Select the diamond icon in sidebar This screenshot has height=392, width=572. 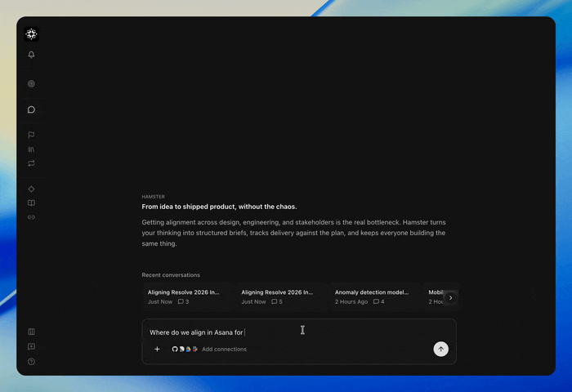(x=31, y=189)
